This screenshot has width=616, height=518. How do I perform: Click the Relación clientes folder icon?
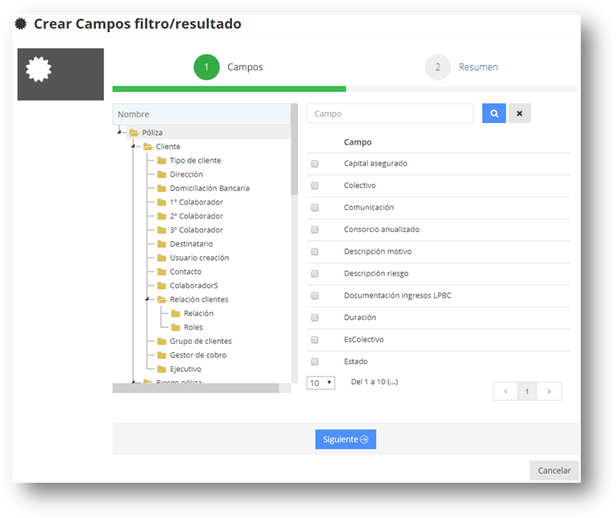click(162, 300)
